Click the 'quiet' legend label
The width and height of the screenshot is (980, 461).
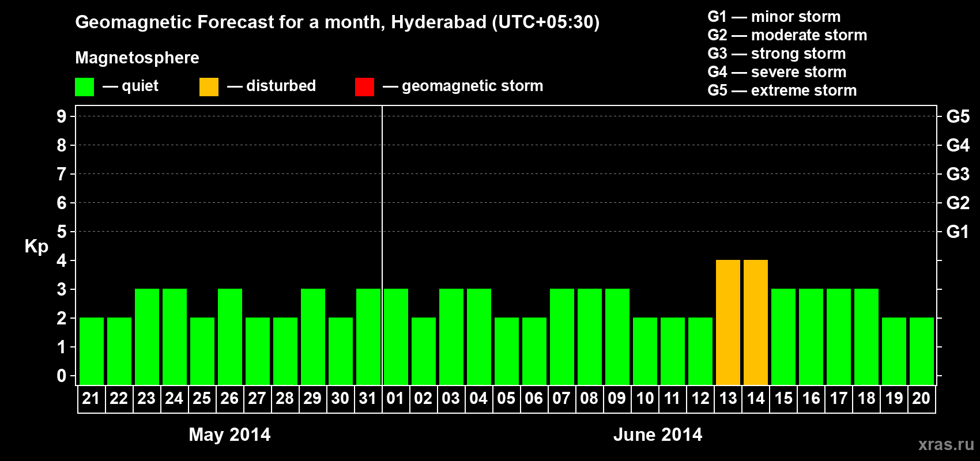pos(140,86)
